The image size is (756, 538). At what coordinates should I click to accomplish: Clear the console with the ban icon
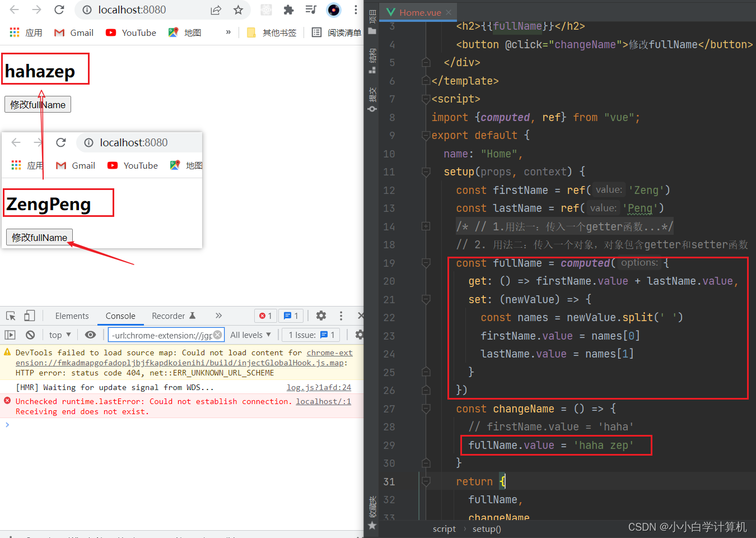click(x=30, y=335)
